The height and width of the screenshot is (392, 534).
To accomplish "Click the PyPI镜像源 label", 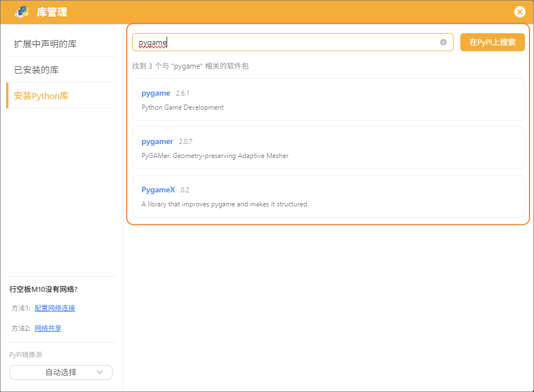I will click(26, 354).
